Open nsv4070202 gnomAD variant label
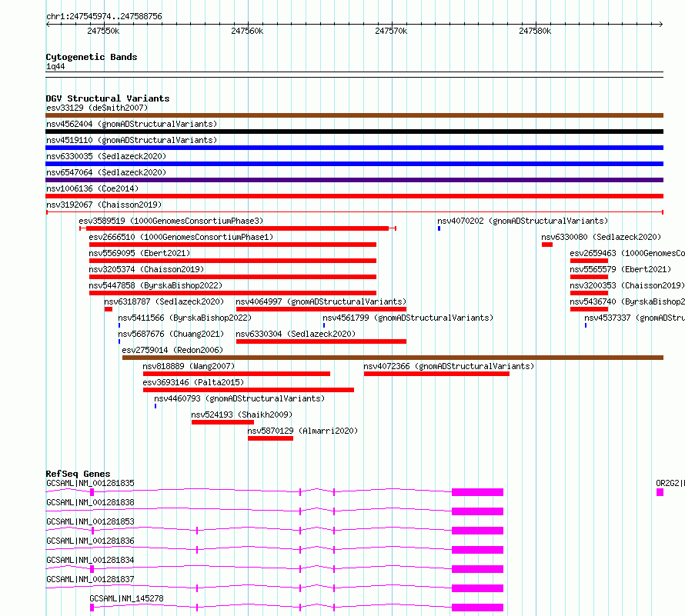The width and height of the screenshot is (685, 616). (523, 221)
